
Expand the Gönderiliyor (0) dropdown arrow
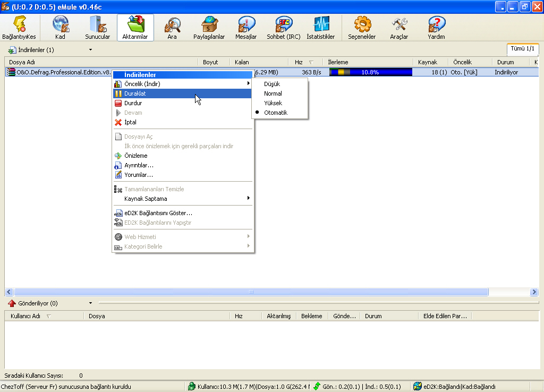tap(90, 303)
